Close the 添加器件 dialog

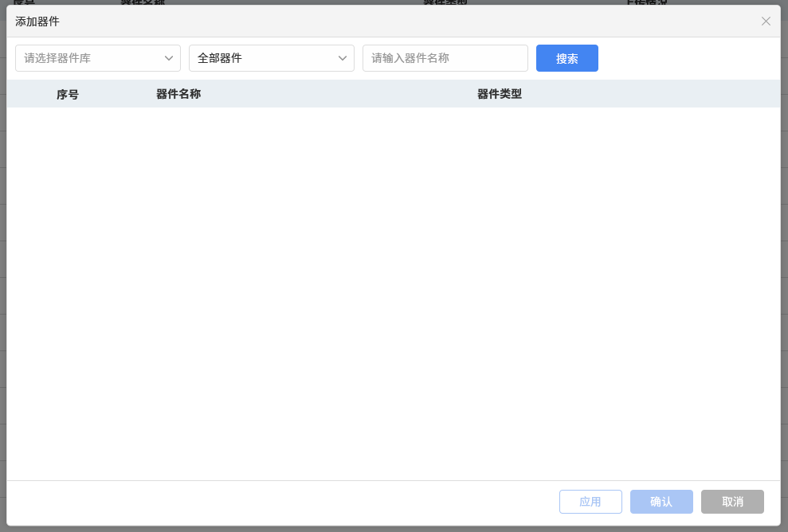(766, 21)
